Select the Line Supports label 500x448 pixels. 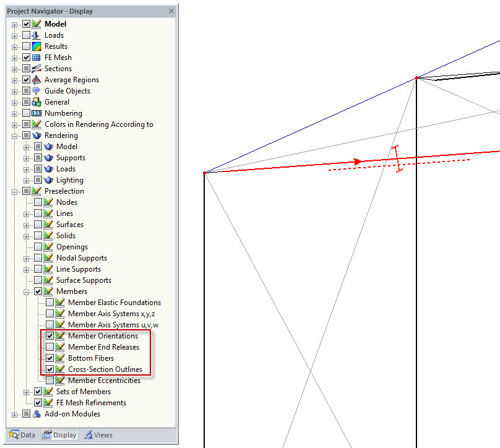(79, 269)
